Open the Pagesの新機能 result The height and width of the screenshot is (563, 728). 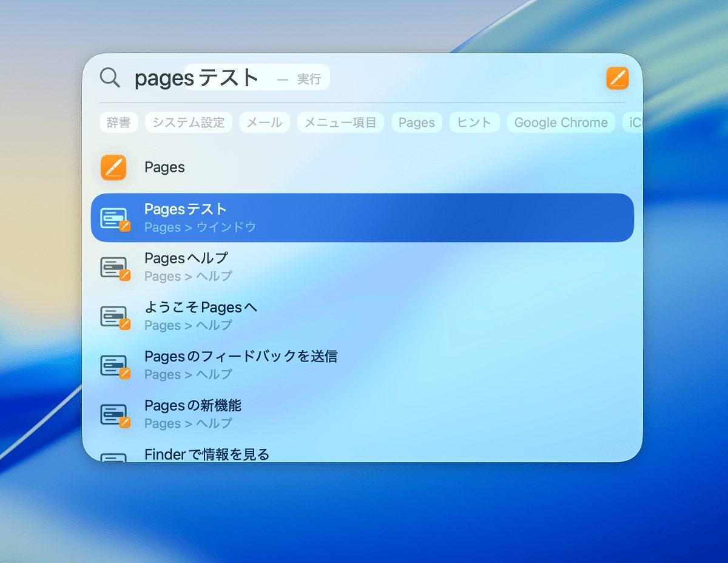362,414
